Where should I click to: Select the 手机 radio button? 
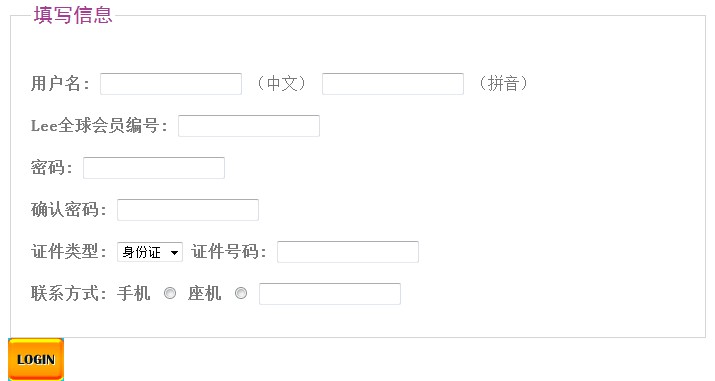[x=170, y=293]
